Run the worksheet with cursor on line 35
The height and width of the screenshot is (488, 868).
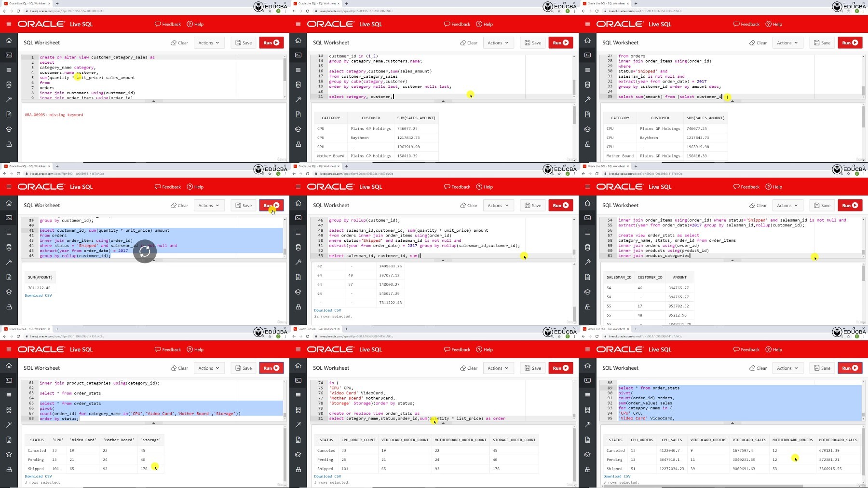[x=850, y=43]
